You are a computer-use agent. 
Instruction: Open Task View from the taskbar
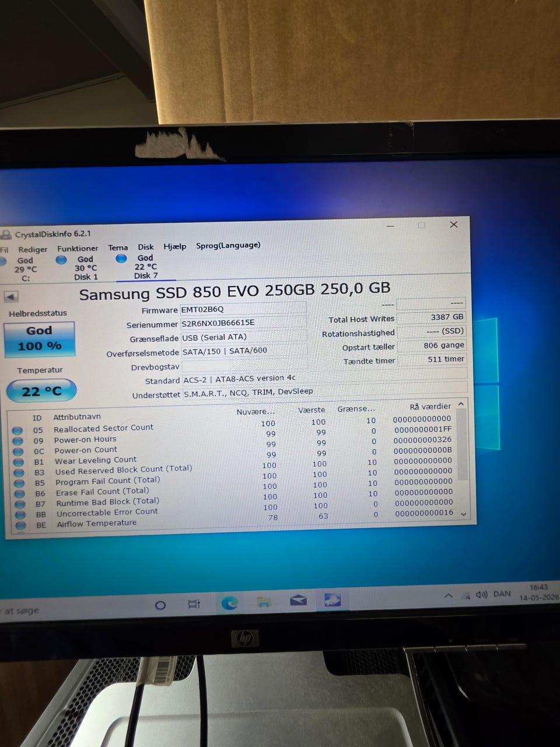tap(194, 604)
